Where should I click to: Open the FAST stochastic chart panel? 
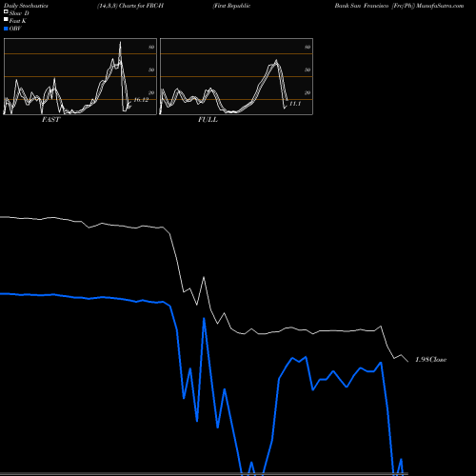point(80,76)
